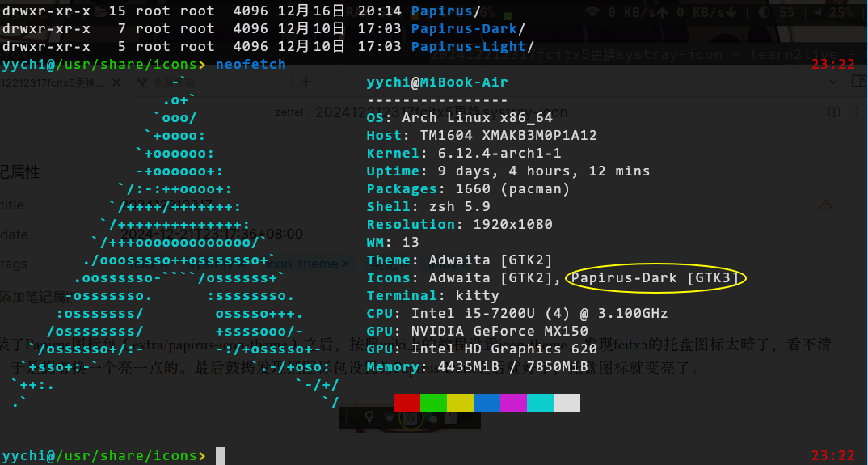
Task: Click the magenta color block in neofetch palette
Action: 513,403
